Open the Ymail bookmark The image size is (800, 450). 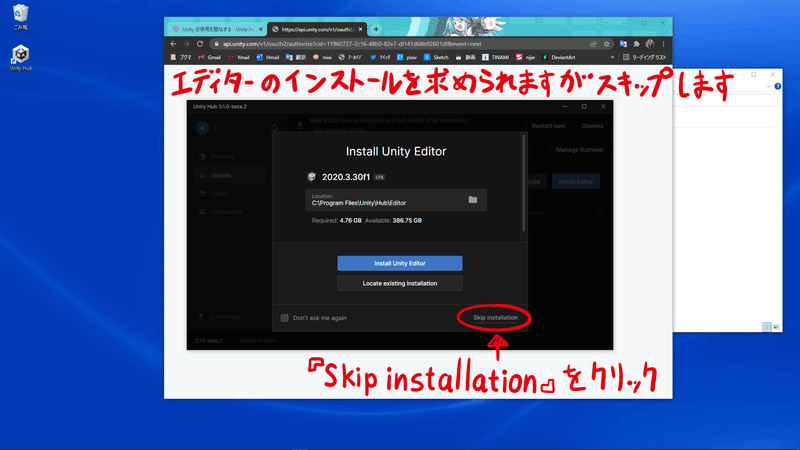238,57
